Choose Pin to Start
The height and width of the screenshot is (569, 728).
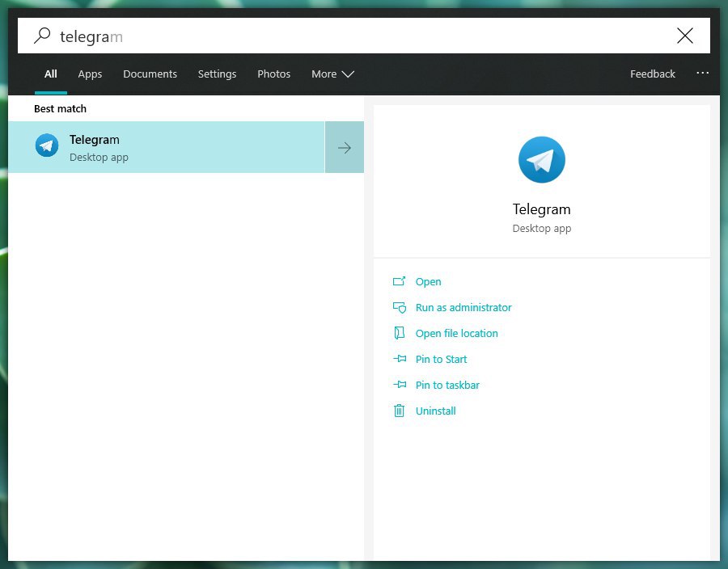441,360
